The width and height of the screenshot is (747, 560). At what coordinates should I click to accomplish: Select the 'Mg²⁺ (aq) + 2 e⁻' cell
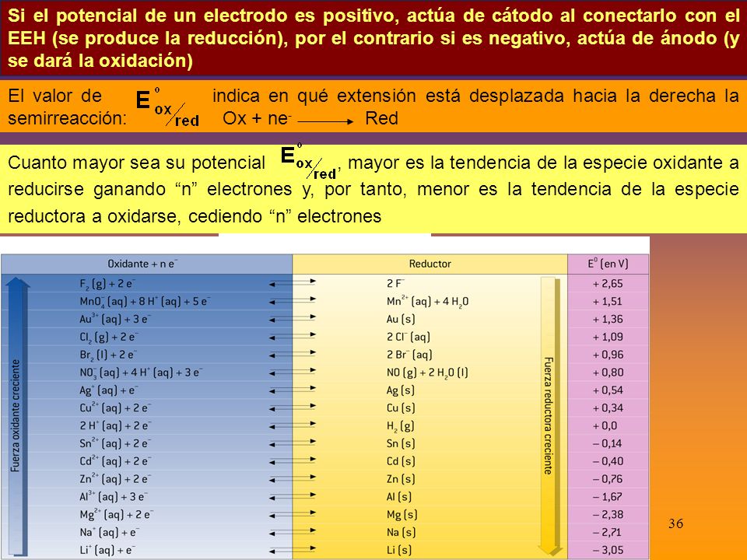tap(116, 515)
